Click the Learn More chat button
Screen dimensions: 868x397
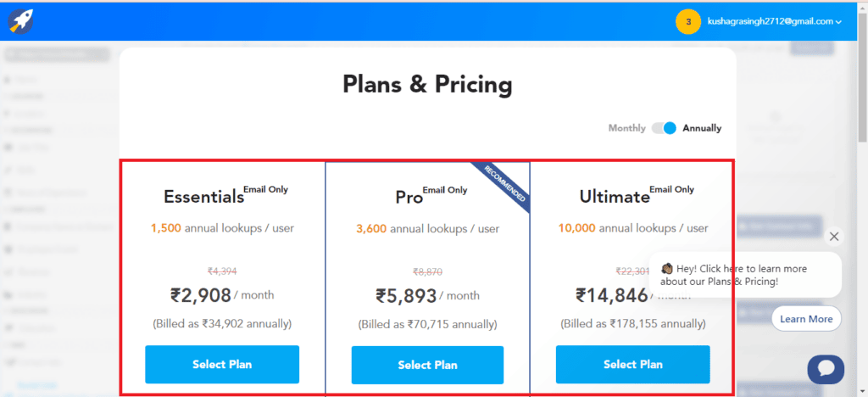pos(806,319)
